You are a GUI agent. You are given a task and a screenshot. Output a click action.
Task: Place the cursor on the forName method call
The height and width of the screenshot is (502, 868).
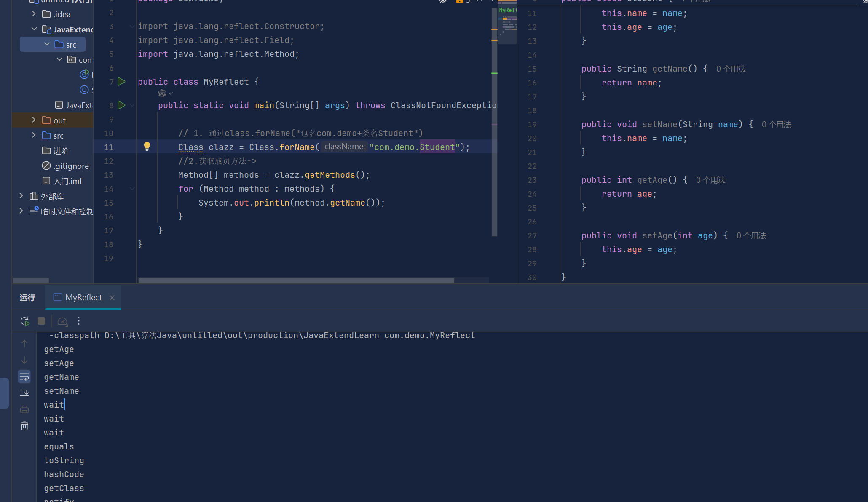[297, 147]
